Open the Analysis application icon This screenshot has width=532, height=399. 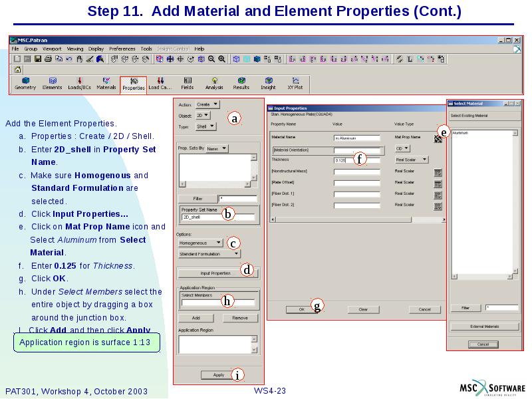point(215,84)
